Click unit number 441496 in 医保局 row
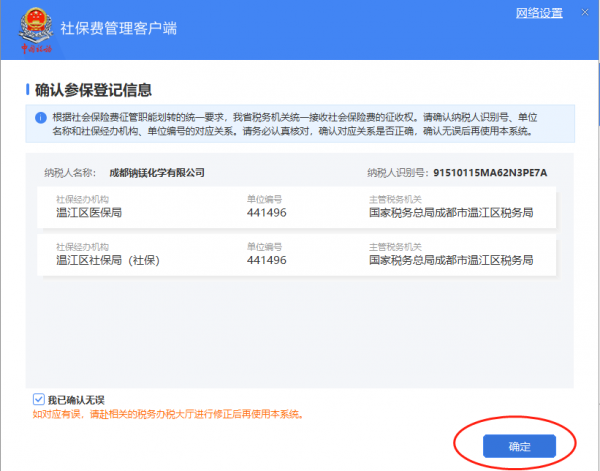600x471 pixels. [x=266, y=212]
